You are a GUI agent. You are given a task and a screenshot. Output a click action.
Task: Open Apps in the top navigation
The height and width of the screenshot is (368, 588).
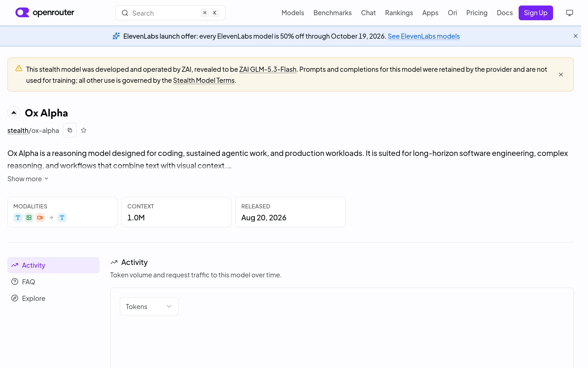pyautogui.click(x=430, y=13)
